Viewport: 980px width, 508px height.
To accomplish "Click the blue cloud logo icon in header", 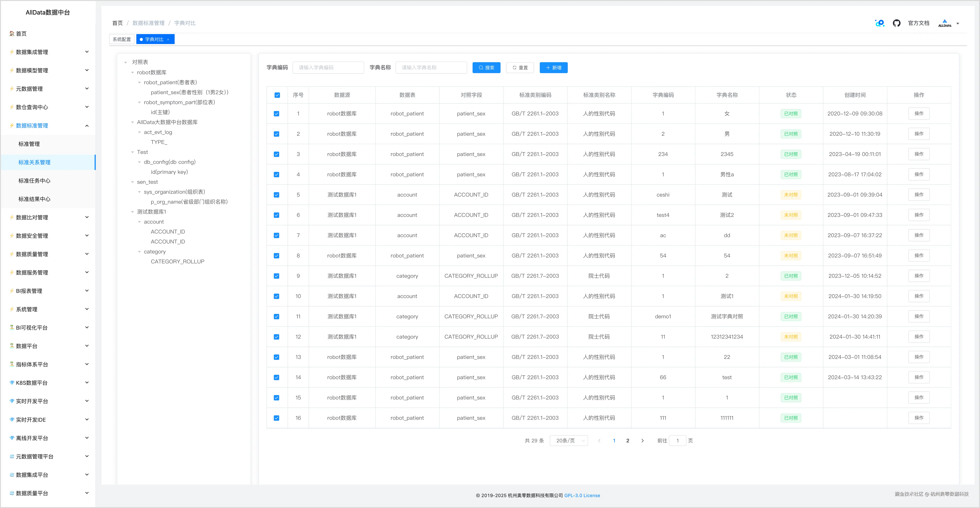I will coord(879,23).
